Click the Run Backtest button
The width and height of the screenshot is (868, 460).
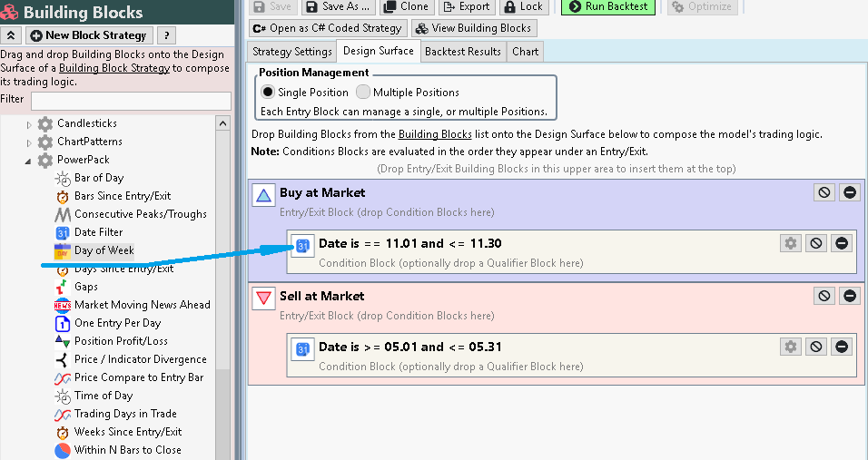click(x=611, y=6)
